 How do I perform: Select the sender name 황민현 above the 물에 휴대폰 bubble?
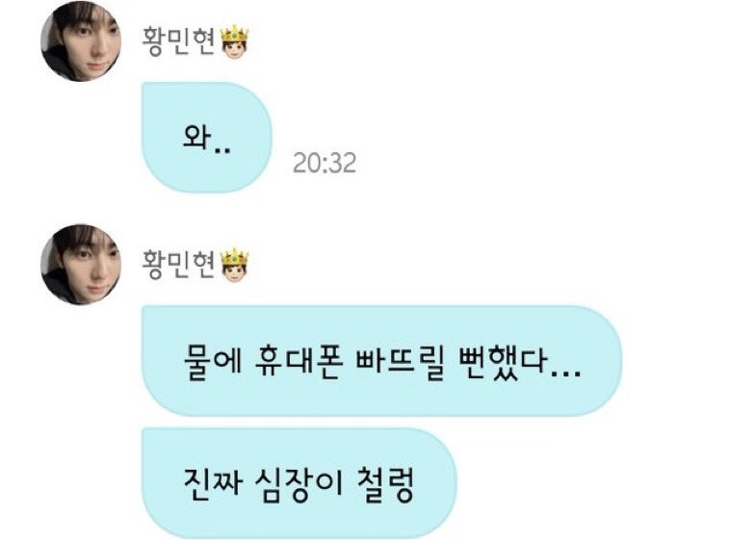point(178,265)
